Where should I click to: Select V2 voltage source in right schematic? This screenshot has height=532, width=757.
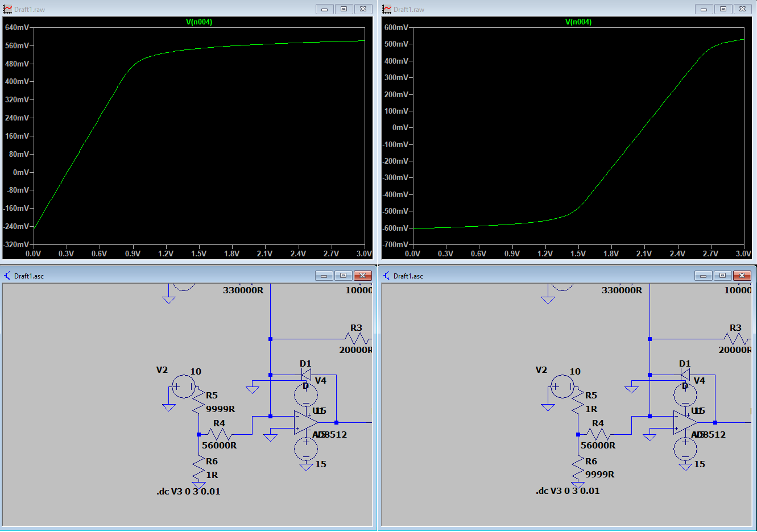click(562, 386)
